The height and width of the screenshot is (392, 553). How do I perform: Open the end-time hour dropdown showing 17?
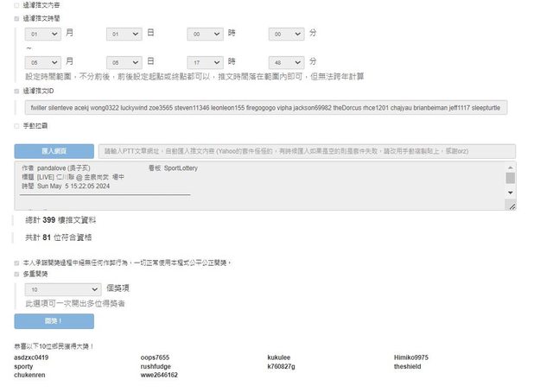[x=206, y=62]
